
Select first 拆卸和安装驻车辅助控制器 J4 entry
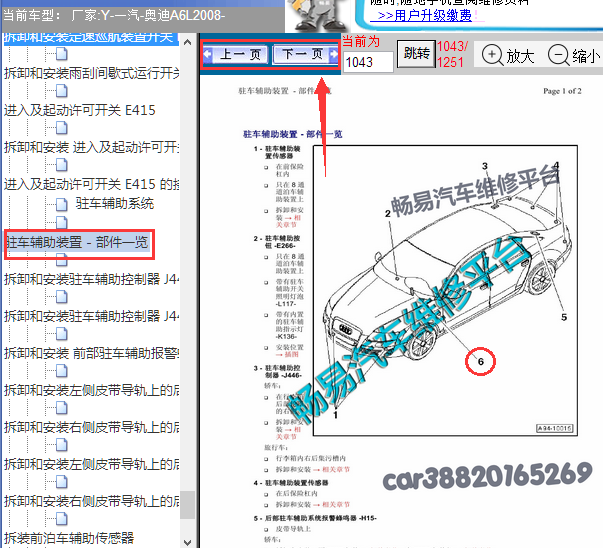click(x=92, y=279)
